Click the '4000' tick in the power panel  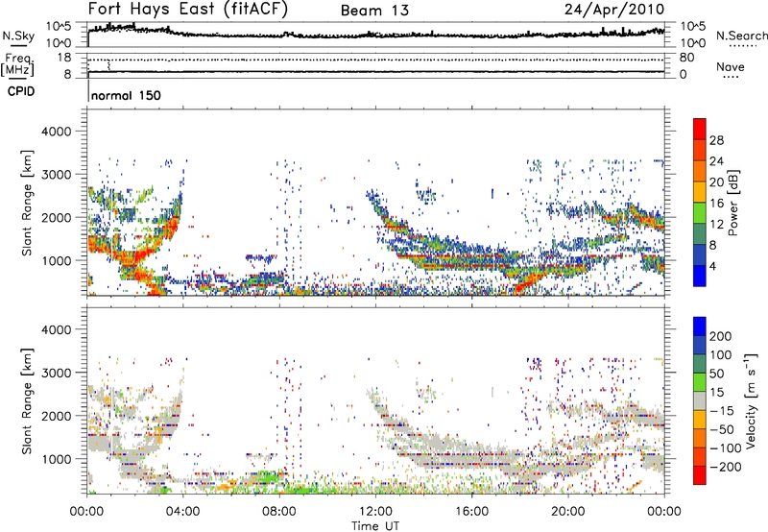(x=56, y=132)
